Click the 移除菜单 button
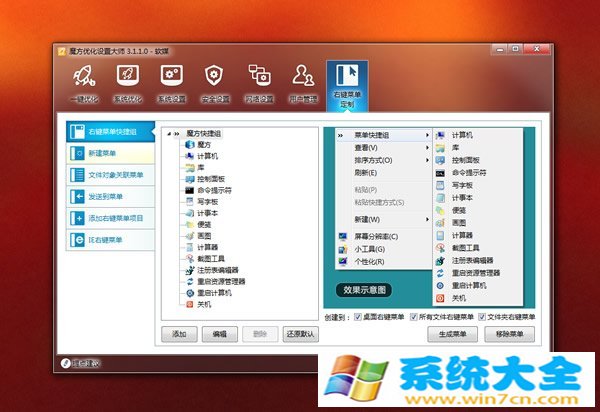Image resolution: width=600 pixels, height=412 pixels. tap(509, 334)
